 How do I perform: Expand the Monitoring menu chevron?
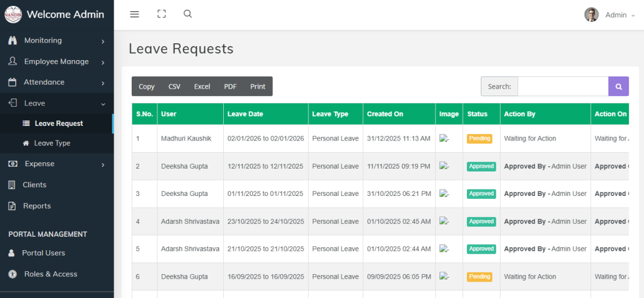(103, 41)
